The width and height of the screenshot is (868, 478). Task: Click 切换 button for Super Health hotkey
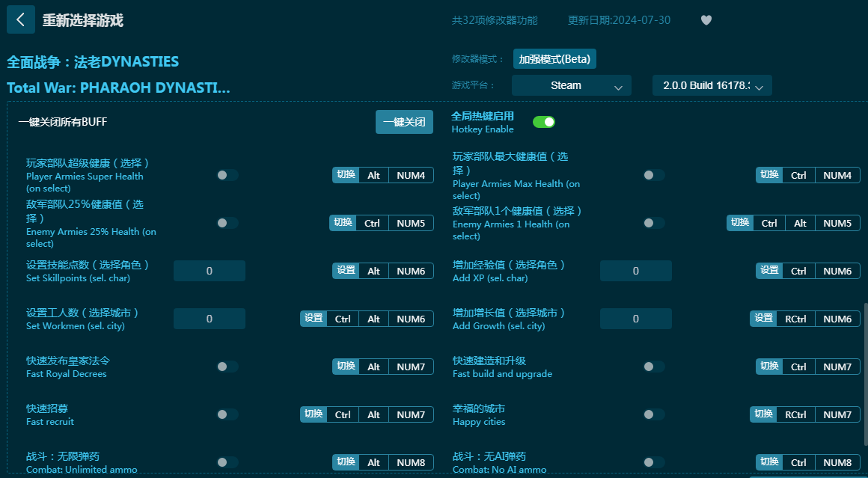tap(346, 175)
